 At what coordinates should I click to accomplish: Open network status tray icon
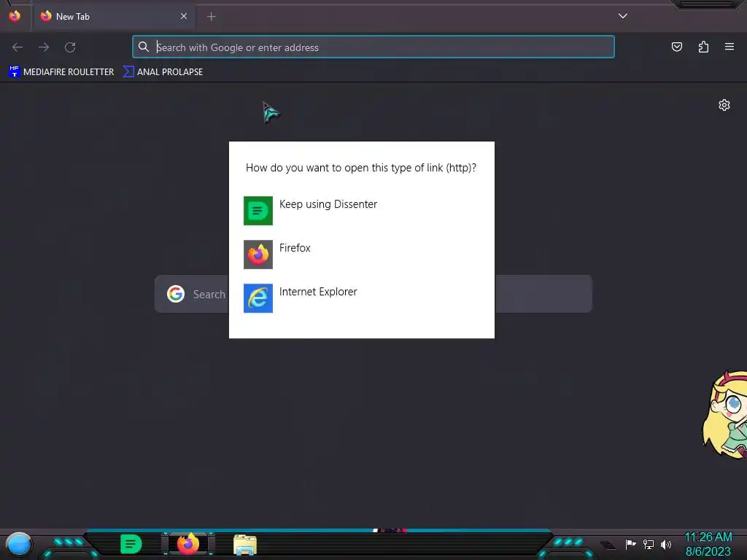[x=649, y=544]
